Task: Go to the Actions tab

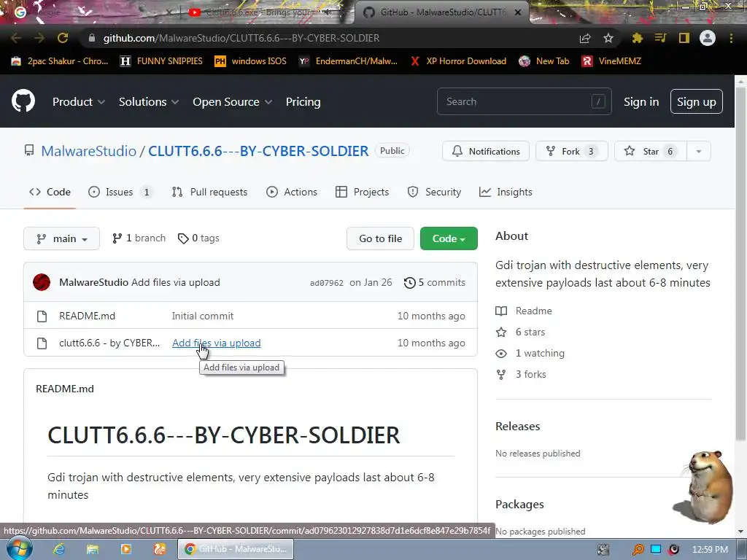Action: pyautogui.click(x=292, y=192)
